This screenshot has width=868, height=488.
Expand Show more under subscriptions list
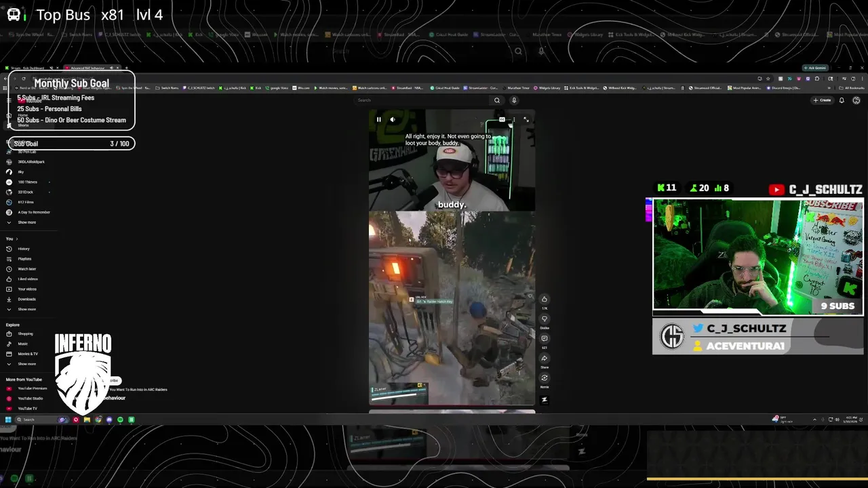(26, 222)
